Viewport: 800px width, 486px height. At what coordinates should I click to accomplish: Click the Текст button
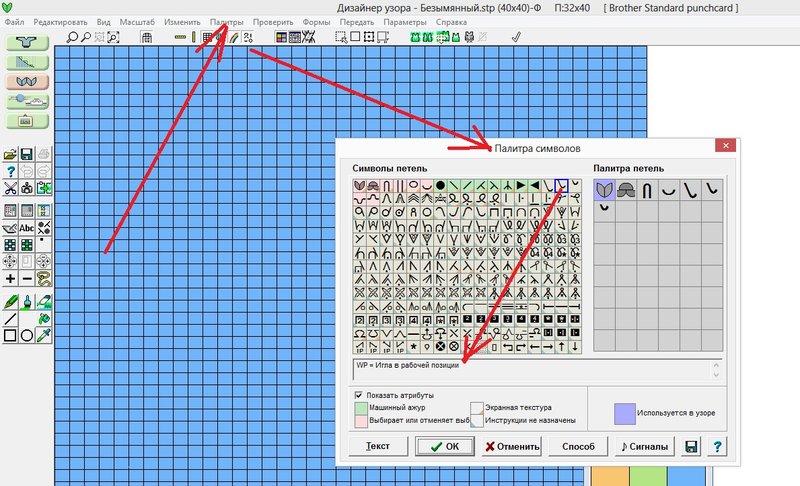[x=378, y=446]
